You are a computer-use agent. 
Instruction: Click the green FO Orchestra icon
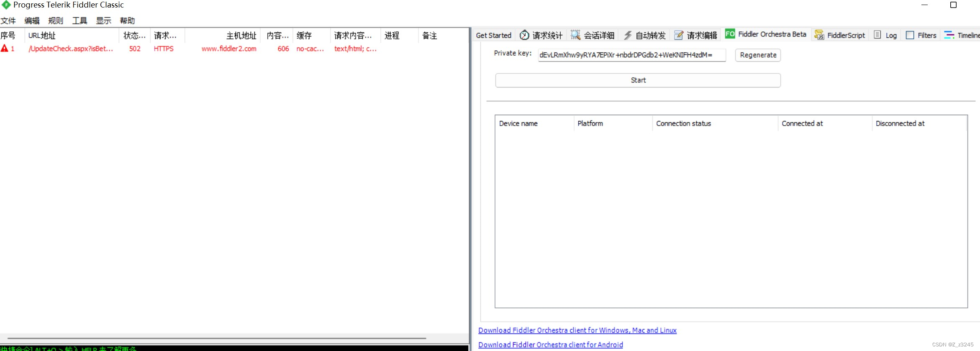[x=730, y=34]
